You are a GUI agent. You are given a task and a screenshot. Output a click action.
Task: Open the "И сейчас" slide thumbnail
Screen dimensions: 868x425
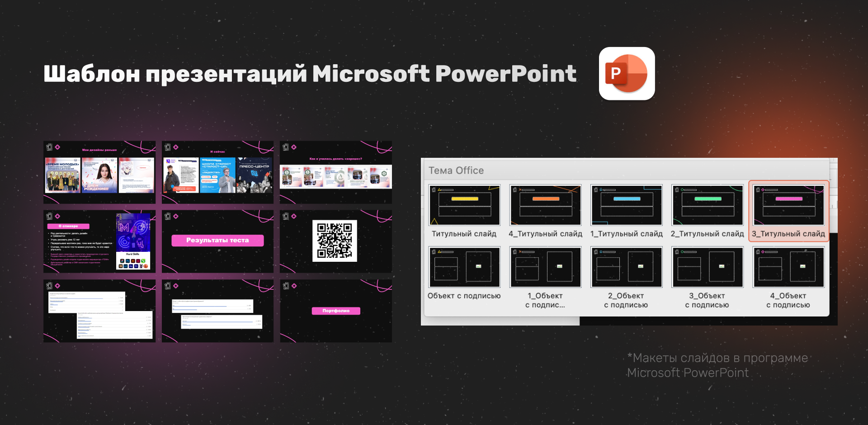click(217, 172)
